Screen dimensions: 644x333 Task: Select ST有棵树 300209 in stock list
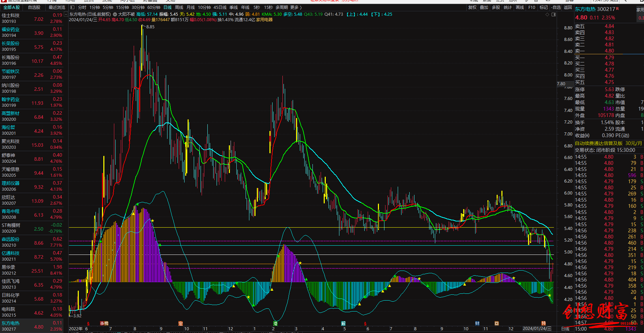coord(32,228)
